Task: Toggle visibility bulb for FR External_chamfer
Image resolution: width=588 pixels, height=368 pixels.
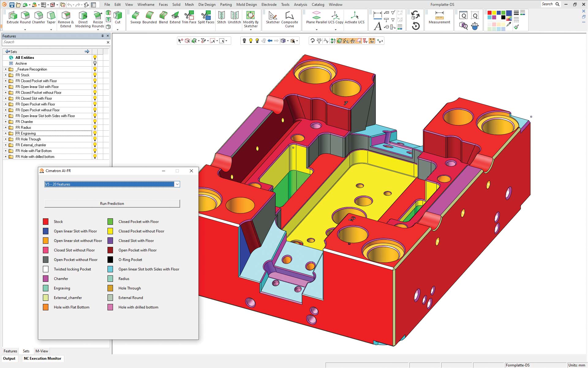Action: (x=95, y=145)
